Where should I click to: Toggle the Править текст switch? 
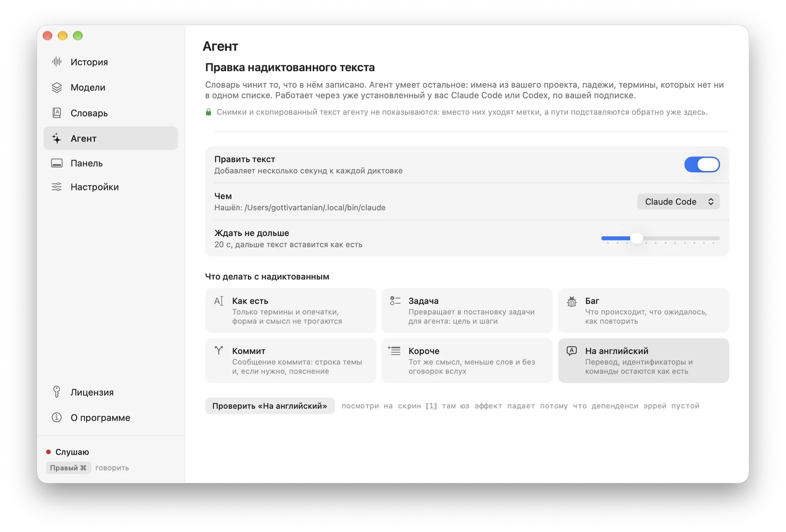tap(702, 164)
